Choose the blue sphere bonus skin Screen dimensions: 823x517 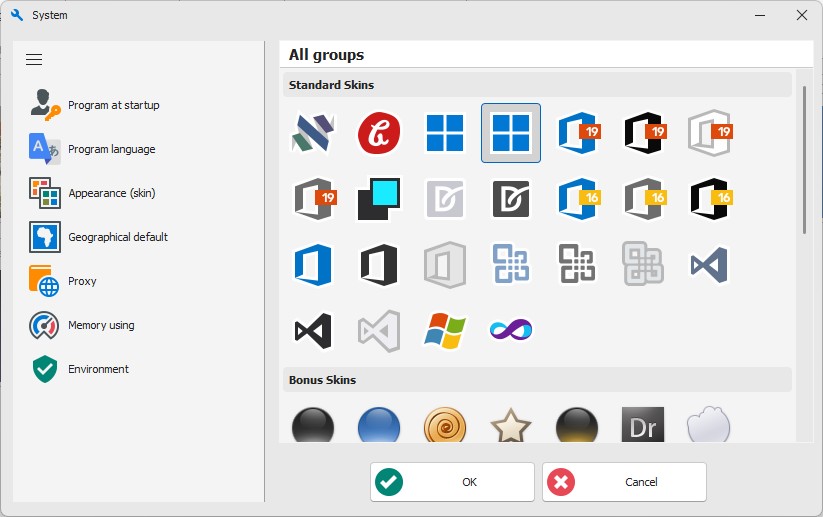[x=379, y=424]
